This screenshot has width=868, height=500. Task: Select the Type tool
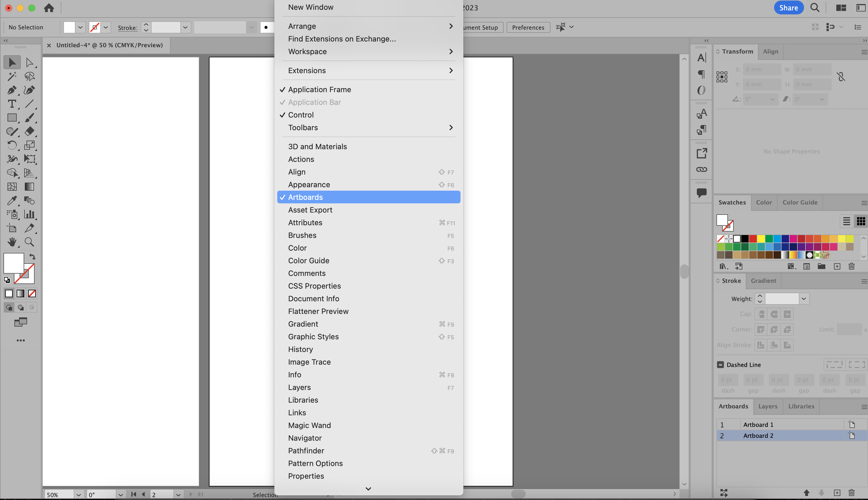(x=12, y=104)
